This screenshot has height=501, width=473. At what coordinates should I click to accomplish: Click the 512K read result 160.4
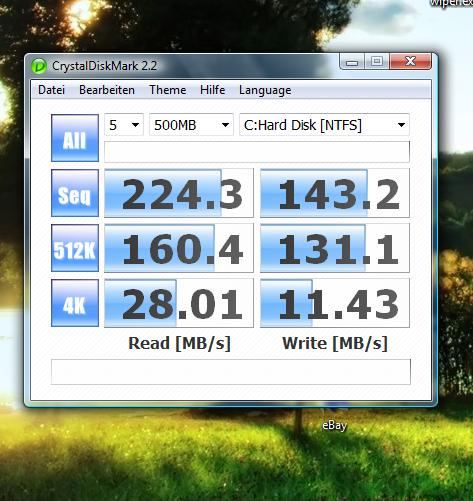point(179,248)
